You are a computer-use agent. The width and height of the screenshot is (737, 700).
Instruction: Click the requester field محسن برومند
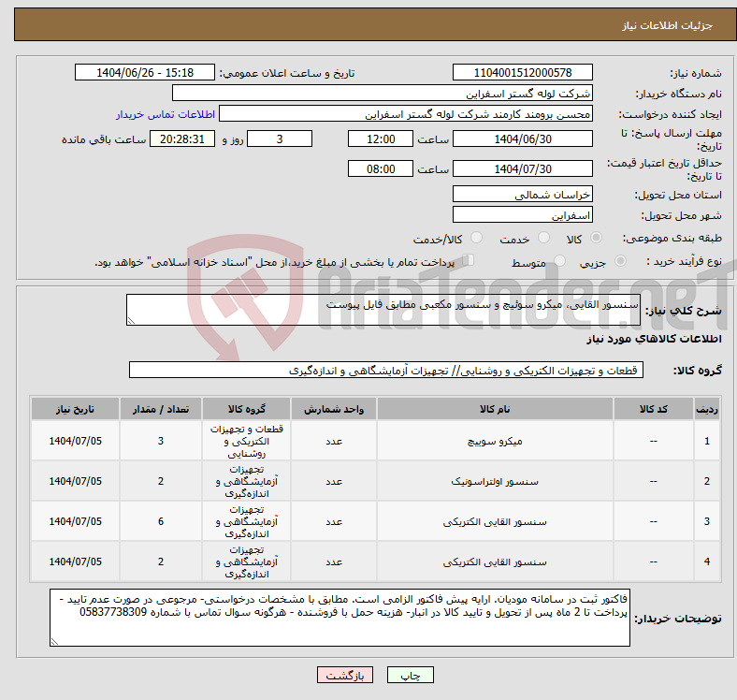click(406, 114)
